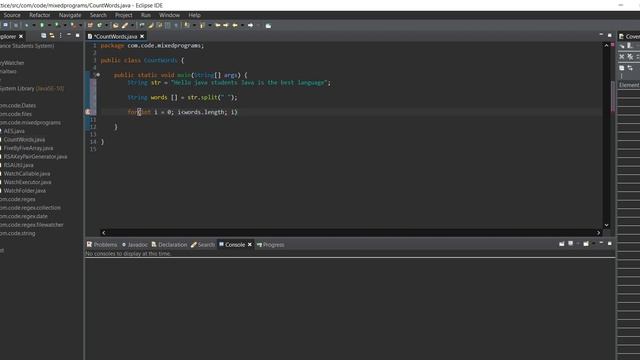
Task: Click the New Java Package toolbar icon
Action: (x=89, y=25)
